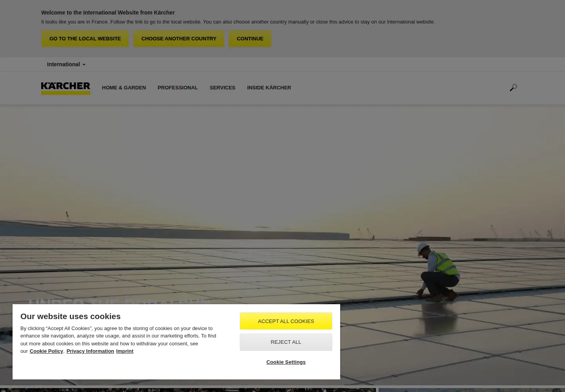Open the Professional menu
Image resolution: width=565 pixels, height=392 pixels.
(x=178, y=88)
